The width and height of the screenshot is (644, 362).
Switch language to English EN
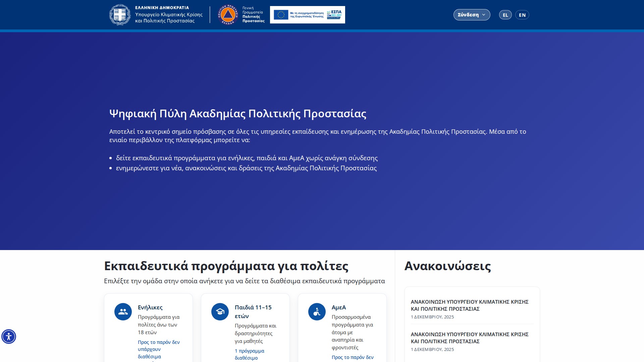pyautogui.click(x=522, y=15)
